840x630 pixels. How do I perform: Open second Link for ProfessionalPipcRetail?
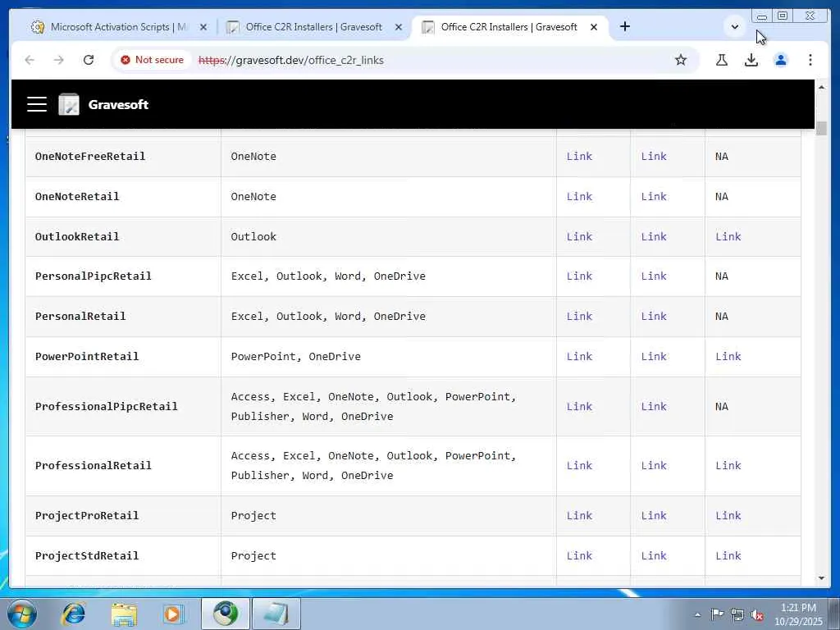[x=654, y=407]
